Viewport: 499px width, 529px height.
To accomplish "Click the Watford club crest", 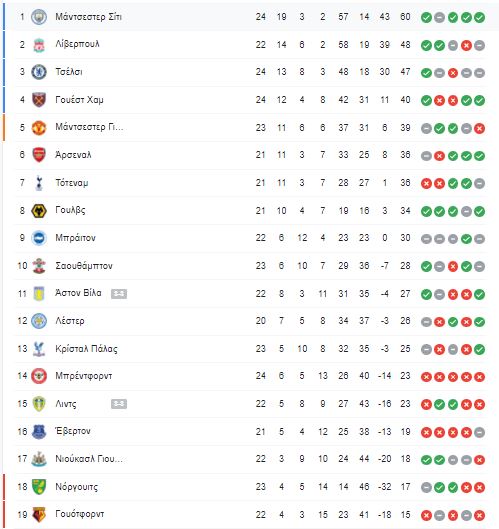I will point(39,514).
